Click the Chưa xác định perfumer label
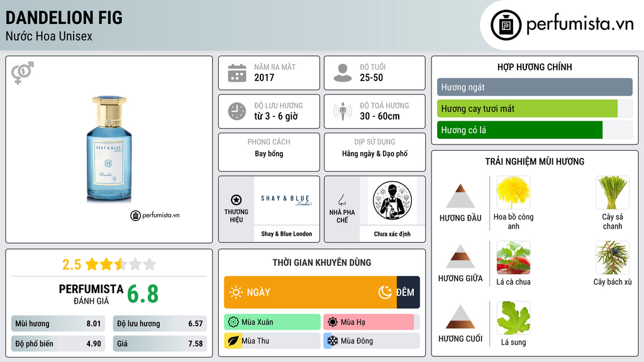This screenshot has width=644, height=362. coord(392,234)
